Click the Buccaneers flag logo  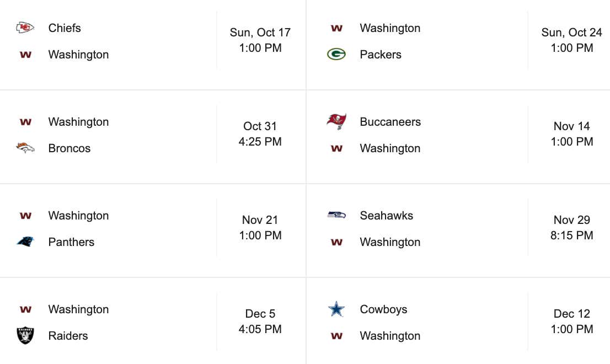(336, 121)
